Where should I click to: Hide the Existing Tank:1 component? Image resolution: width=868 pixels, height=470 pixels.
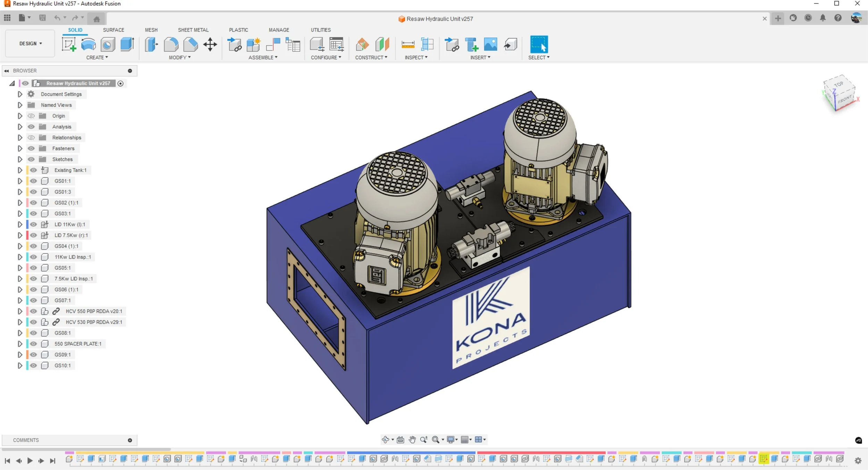click(x=33, y=170)
